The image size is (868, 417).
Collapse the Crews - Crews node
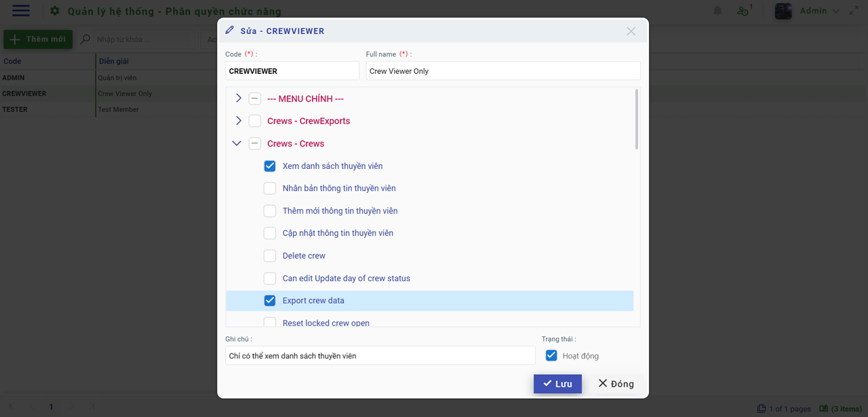click(x=237, y=144)
